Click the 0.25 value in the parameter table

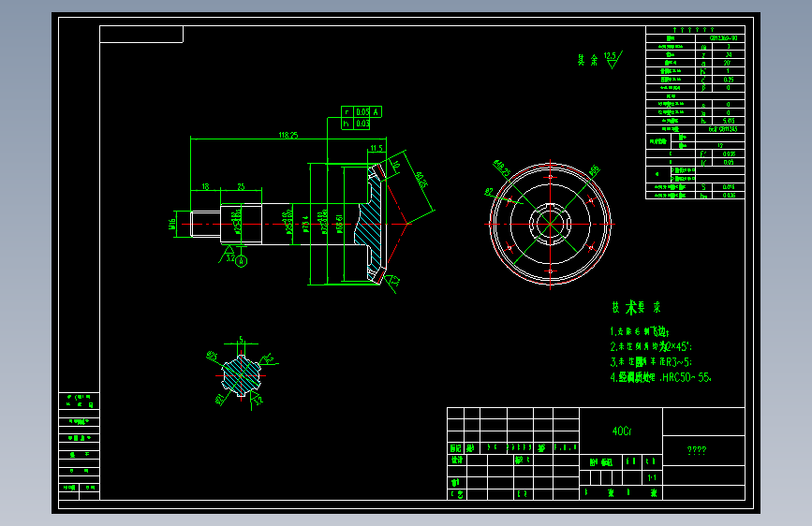pos(729,80)
